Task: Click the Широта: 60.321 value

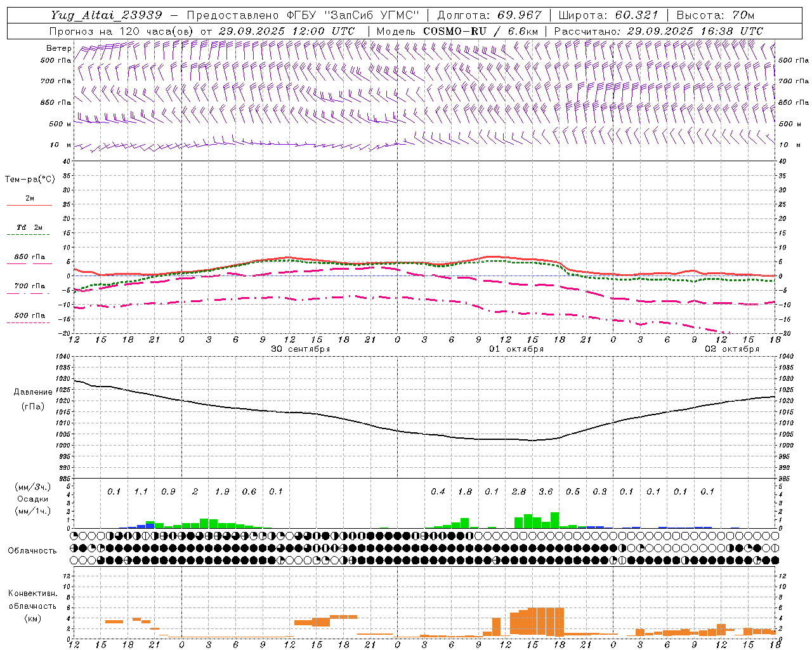Action: (x=608, y=15)
